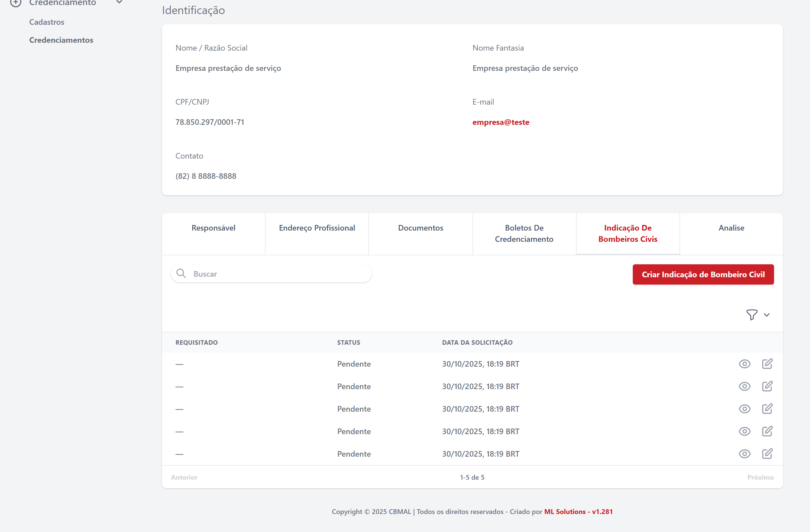Select Boletos De Credenciamento tab
Viewport: 810px width, 532px height.
(524, 233)
